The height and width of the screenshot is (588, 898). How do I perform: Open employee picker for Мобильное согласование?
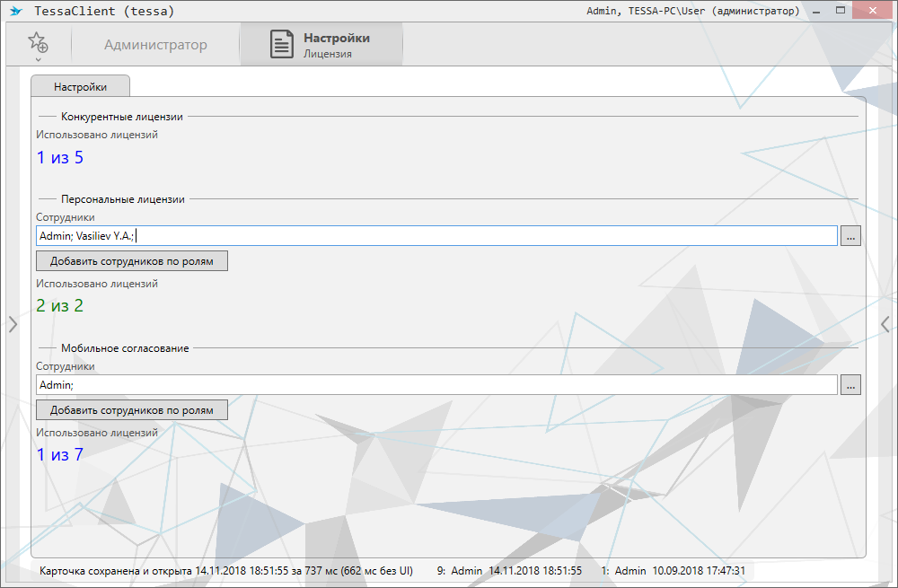point(851,384)
